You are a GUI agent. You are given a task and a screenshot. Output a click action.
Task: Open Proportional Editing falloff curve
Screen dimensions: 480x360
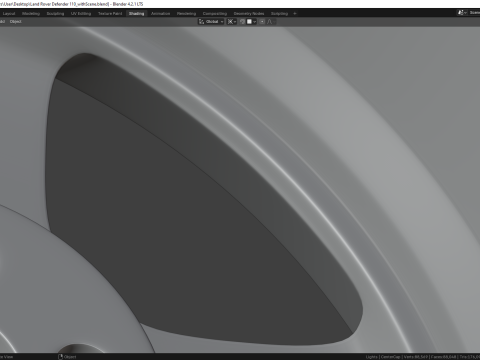[x=270, y=22]
